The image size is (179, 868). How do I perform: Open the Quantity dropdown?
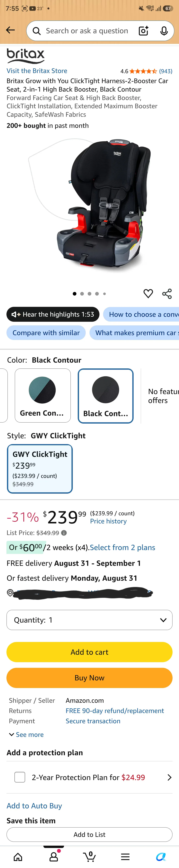point(89,620)
